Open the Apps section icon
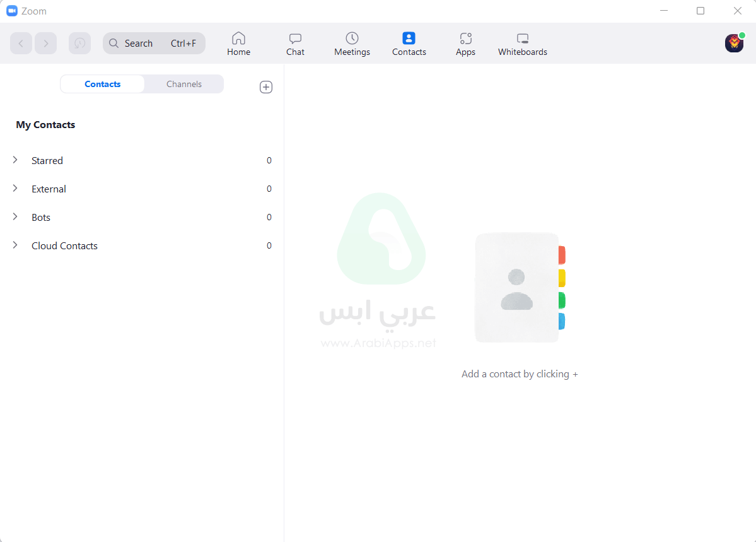756x542 pixels. pyautogui.click(x=465, y=38)
